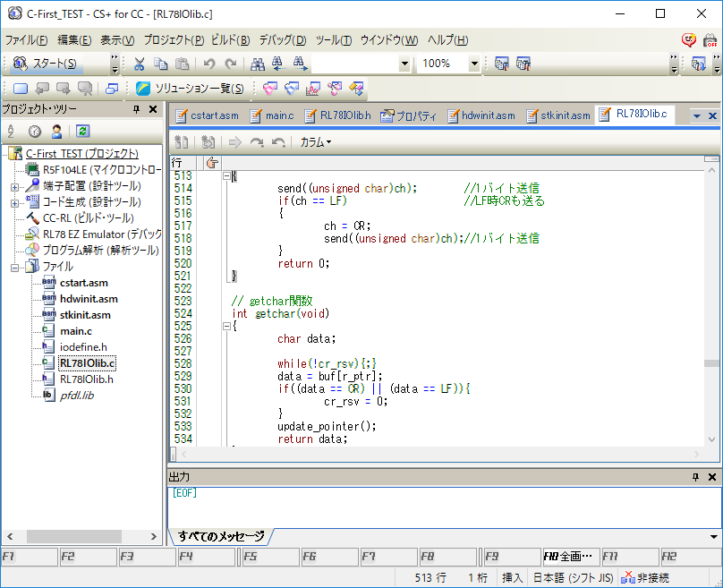
Task: Select main.c in the project tree
Action: (75, 331)
